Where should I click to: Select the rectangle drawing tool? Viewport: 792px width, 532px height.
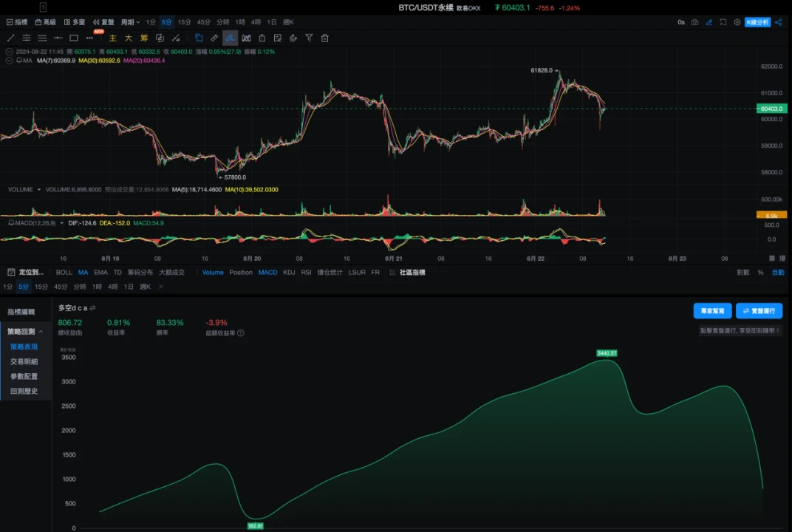[74, 38]
